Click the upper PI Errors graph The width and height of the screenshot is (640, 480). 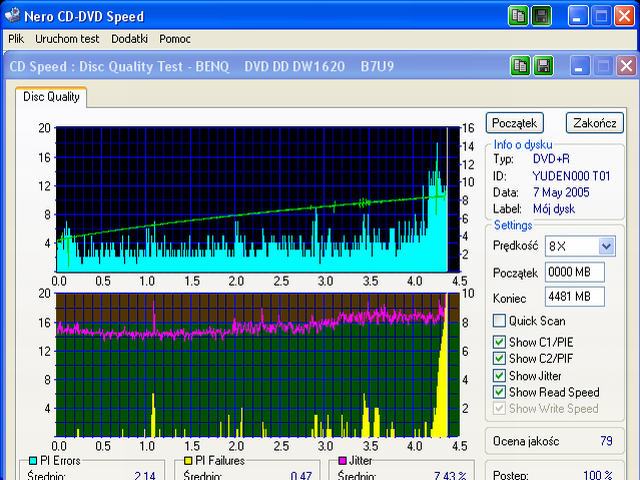click(258, 200)
